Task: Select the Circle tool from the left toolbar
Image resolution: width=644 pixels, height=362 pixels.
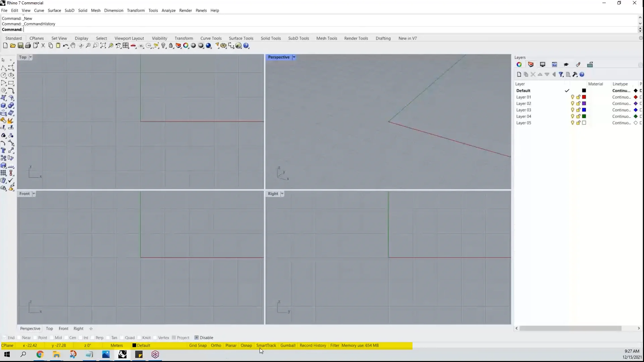Action: [x=3, y=75]
